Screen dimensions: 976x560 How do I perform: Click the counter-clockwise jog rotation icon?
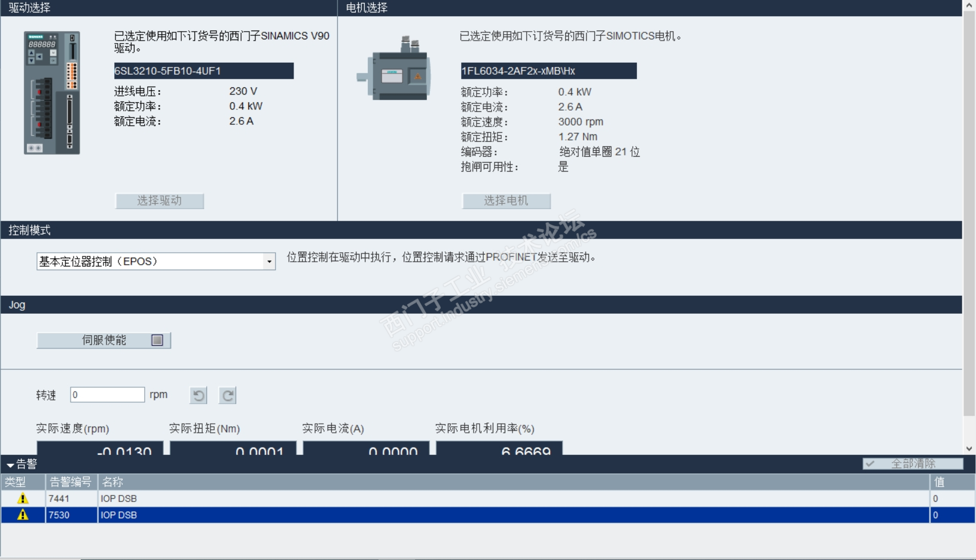[x=199, y=395]
